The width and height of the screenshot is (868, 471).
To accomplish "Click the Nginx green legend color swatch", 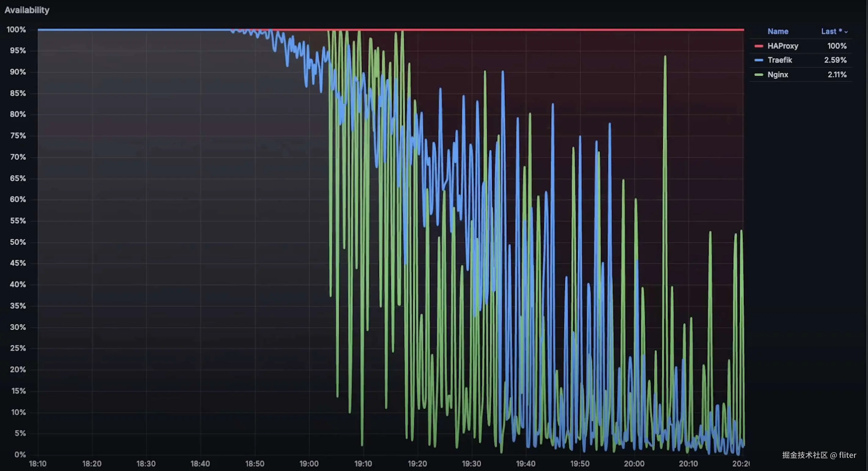I will [x=758, y=75].
